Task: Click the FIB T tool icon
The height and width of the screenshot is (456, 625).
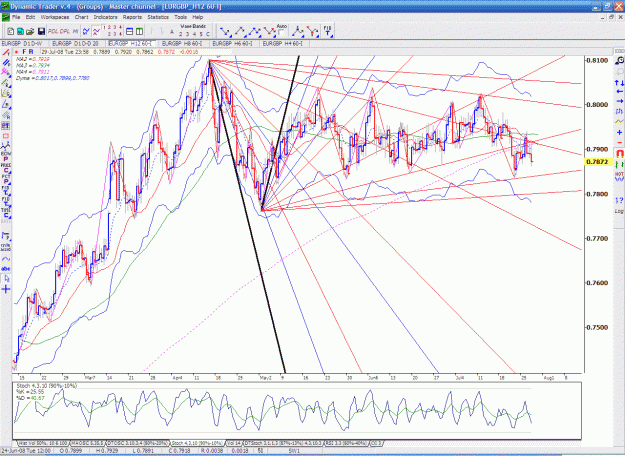Action: point(327,31)
